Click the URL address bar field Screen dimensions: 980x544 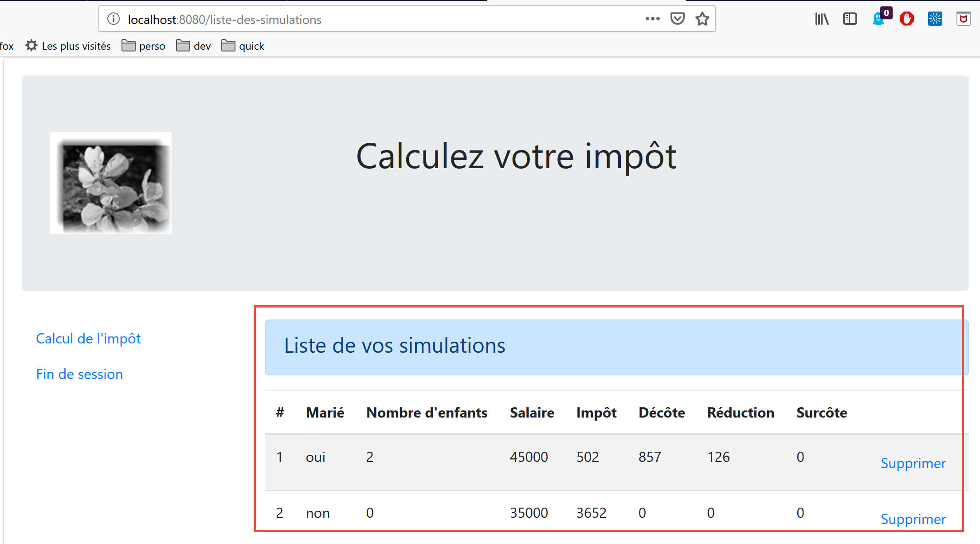377,20
